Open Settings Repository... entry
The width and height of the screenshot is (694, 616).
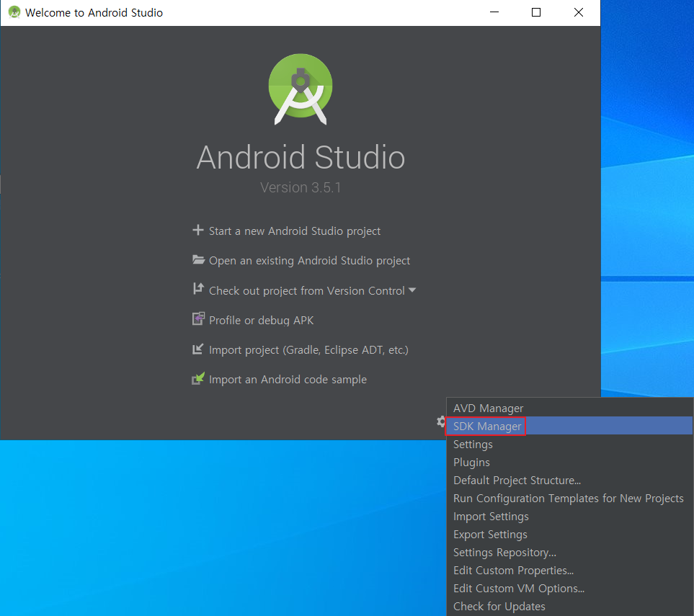coord(569,553)
